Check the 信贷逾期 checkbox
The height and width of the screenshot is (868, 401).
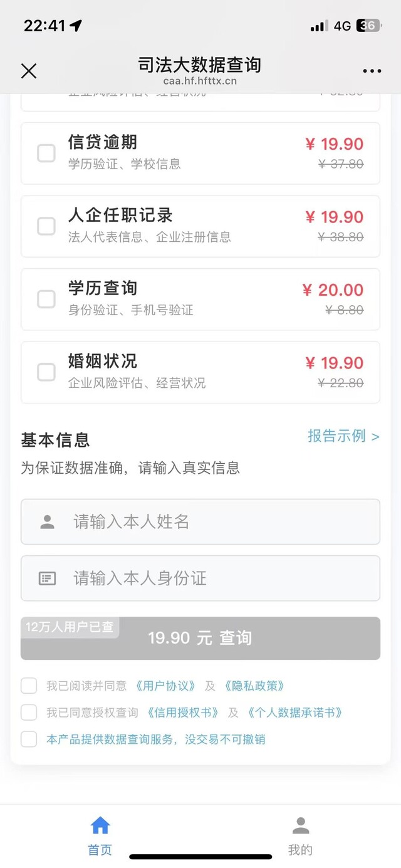click(x=46, y=153)
